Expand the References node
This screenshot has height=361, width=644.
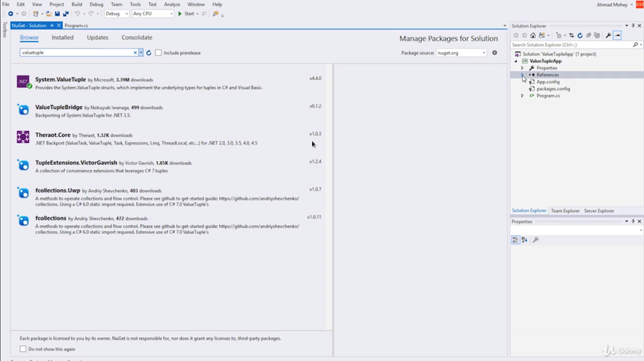[523, 75]
